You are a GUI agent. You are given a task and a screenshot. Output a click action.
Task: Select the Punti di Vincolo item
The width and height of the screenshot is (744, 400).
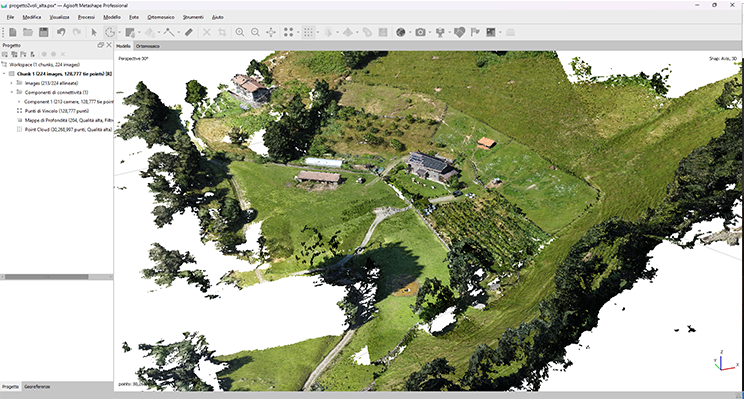tap(56, 111)
